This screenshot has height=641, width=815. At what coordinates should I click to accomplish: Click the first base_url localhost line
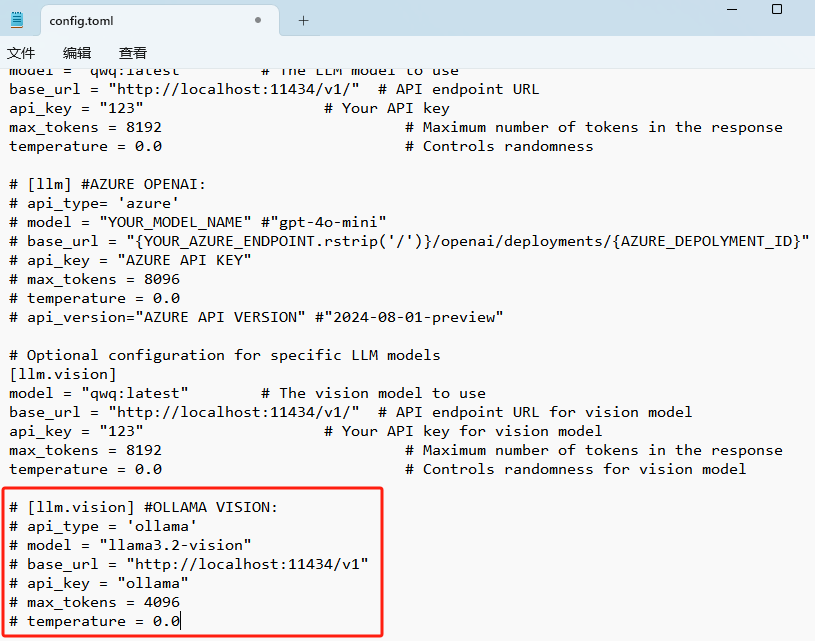(x=274, y=89)
